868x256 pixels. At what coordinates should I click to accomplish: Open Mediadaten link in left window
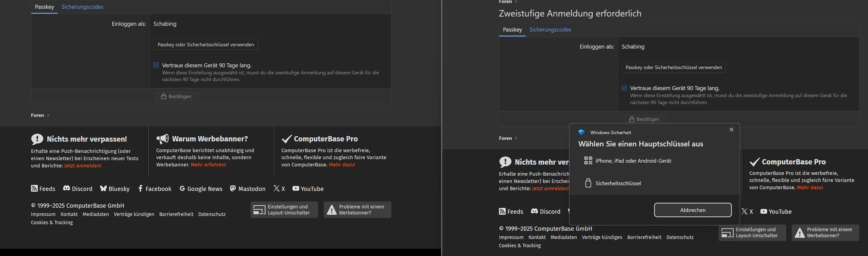(x=96, y=214)
